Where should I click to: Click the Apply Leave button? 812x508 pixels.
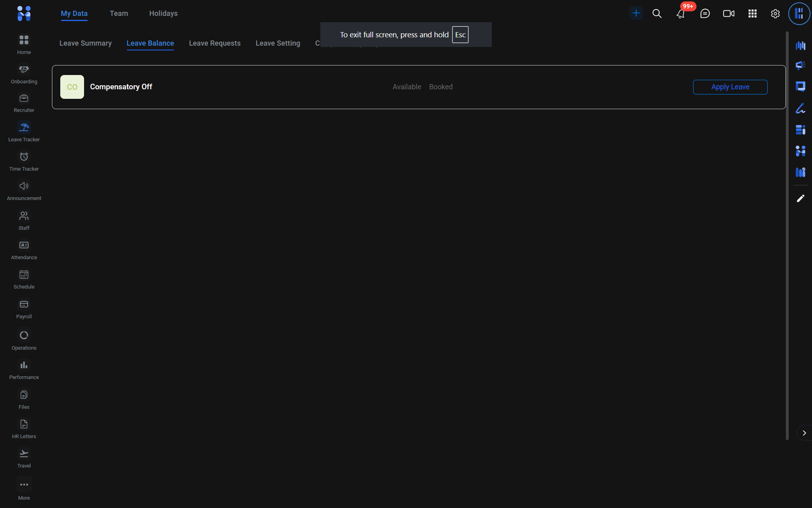tap(730, 87)
